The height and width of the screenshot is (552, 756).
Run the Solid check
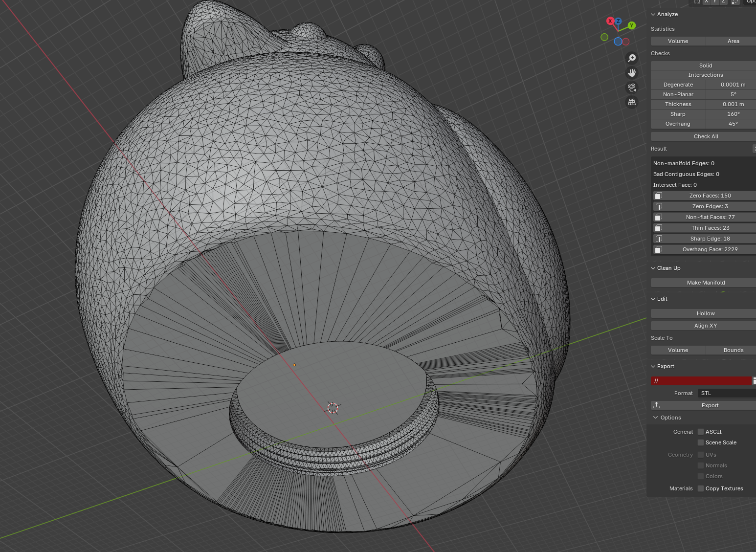(x=703, y=66)
